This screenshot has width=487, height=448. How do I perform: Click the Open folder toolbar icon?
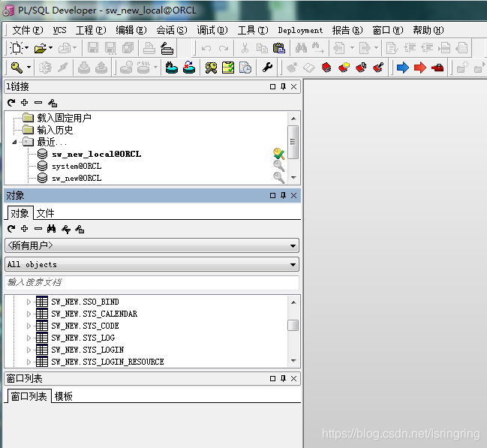(x=41, y=48)
